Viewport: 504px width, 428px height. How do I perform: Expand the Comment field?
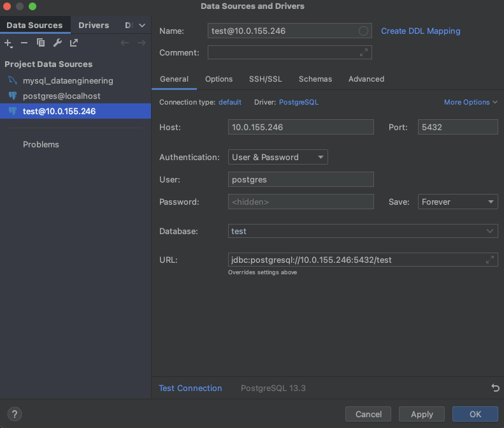coord(364,52)
